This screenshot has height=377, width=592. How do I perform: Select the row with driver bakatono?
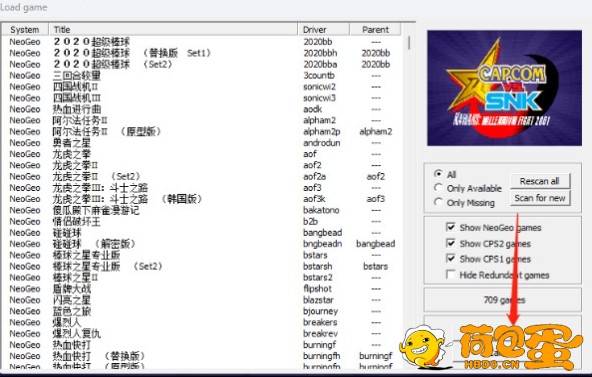[x=202, y=210]
